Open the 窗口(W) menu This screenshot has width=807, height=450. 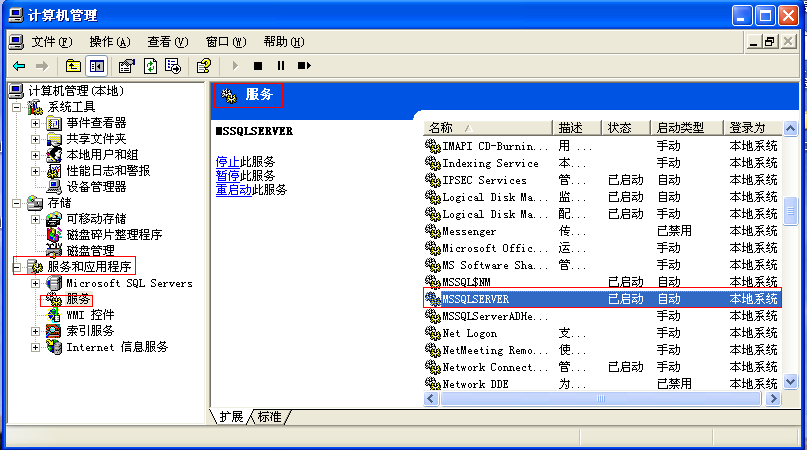(226, 42)
